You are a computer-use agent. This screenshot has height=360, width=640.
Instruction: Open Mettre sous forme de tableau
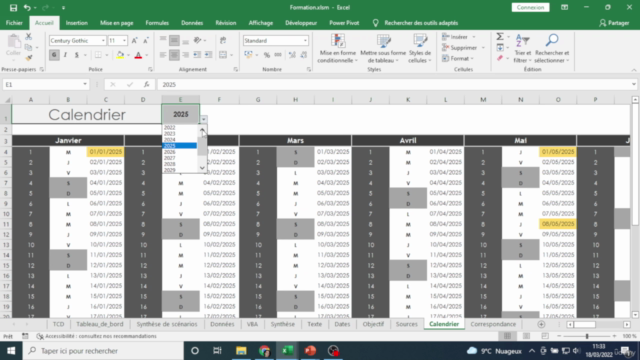[383, 49]
